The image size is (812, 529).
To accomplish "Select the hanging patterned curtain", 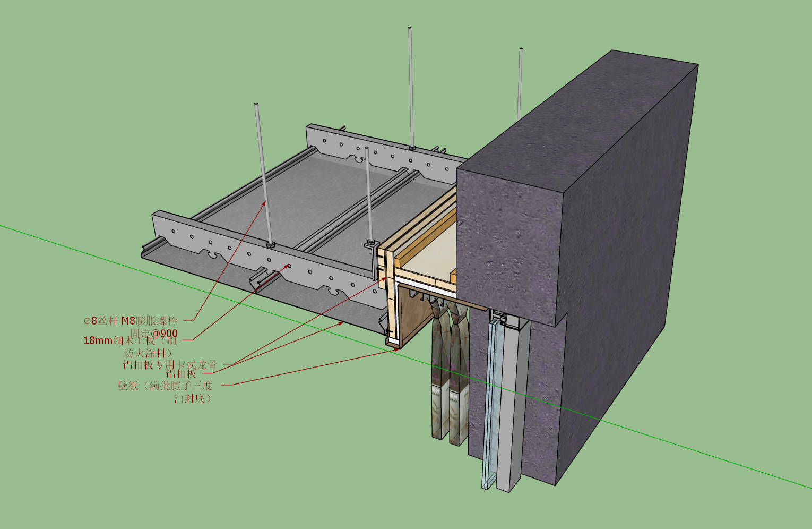I will point(450,372).
